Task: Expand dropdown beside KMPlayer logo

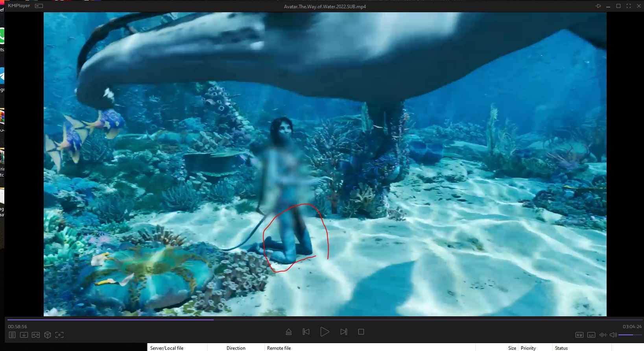Action: [39, 6]
